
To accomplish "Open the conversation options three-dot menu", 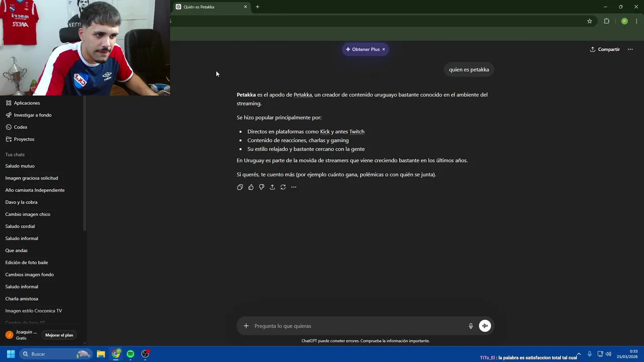I will click(x=630, y=49).
